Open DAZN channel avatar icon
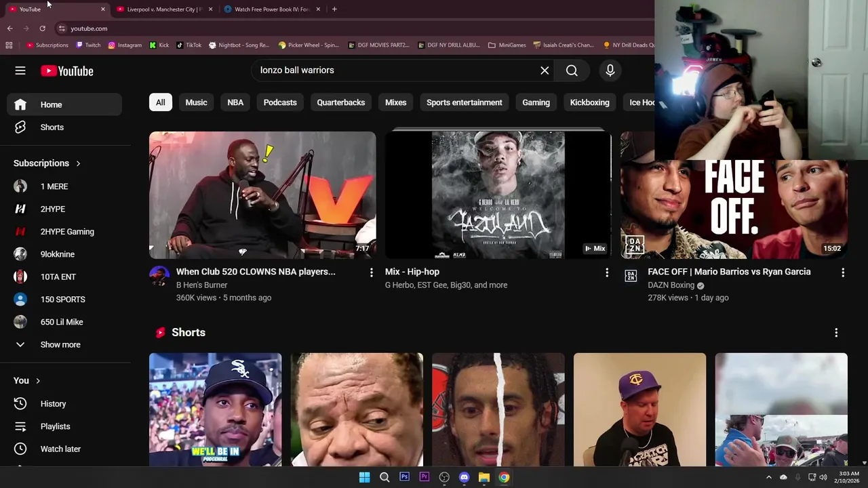Viewport: 868px width, 488px height. point(631,276)
